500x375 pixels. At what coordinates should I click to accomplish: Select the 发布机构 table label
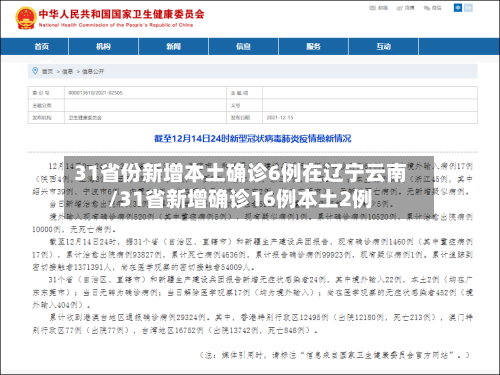[42, 118]
